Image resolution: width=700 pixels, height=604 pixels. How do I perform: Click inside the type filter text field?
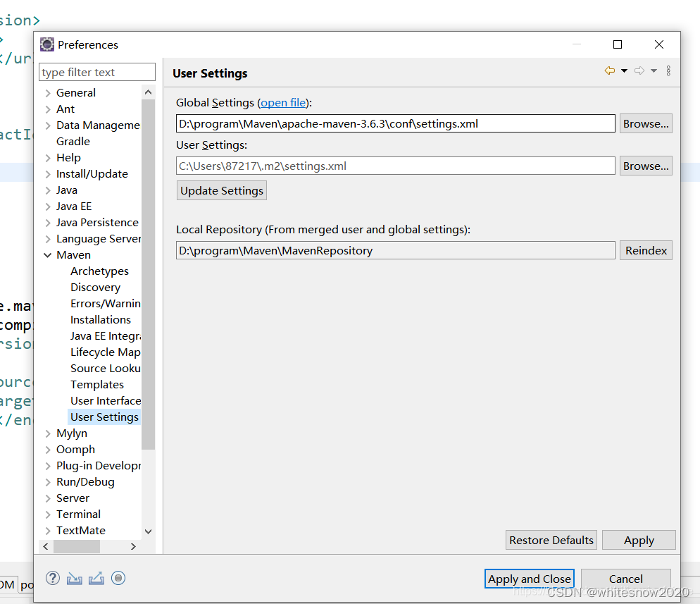(x=96, y=71)
